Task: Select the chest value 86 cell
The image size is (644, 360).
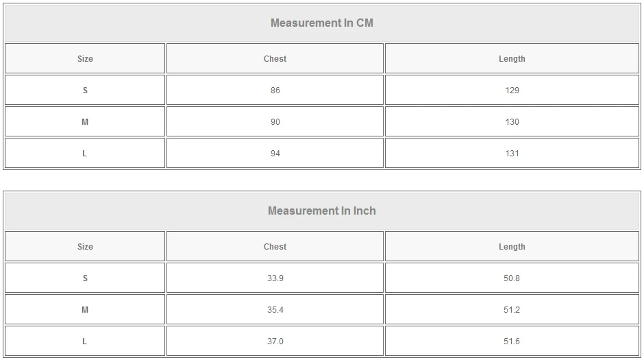Action: [x=275, y=91]
